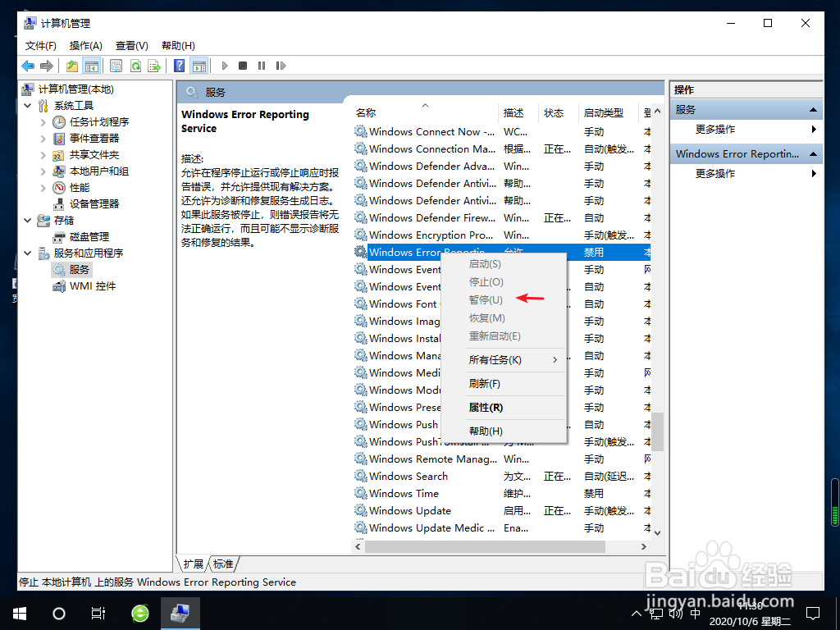The image size is (840, 630).
Task: Collapse the 服务和应用程序 tree node
Action: coord(28,253)
